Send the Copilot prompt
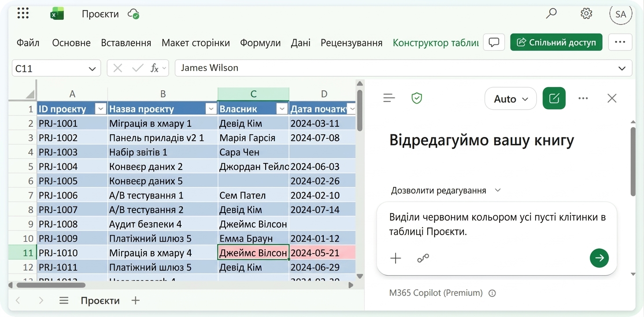The width and height of the screenshot is (644, 317). point(599,258)
